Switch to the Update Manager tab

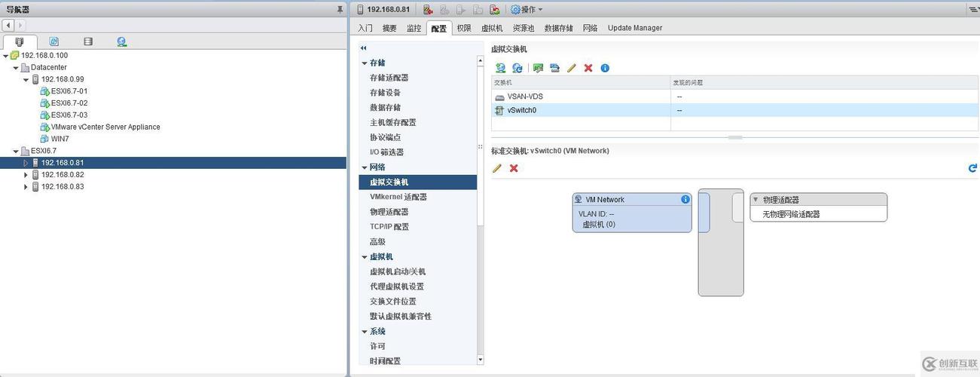coord(635,28)
